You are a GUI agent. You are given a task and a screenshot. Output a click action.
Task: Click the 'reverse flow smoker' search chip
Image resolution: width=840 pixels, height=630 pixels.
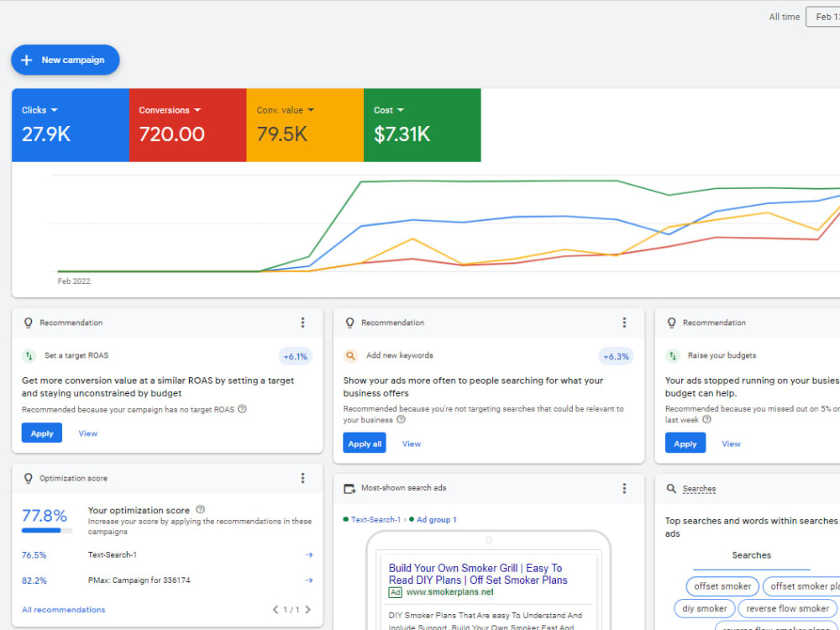787,608
